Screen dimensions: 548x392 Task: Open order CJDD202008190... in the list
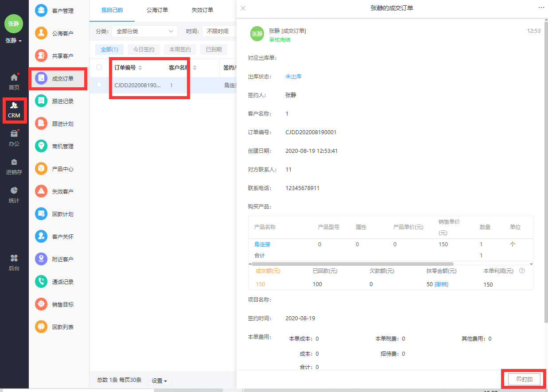click(137, 85)
